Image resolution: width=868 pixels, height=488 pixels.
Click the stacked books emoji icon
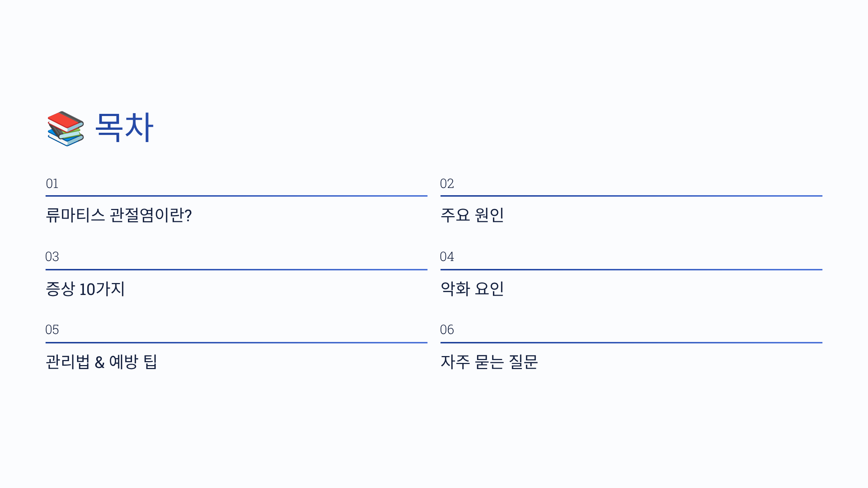(65, 128)
